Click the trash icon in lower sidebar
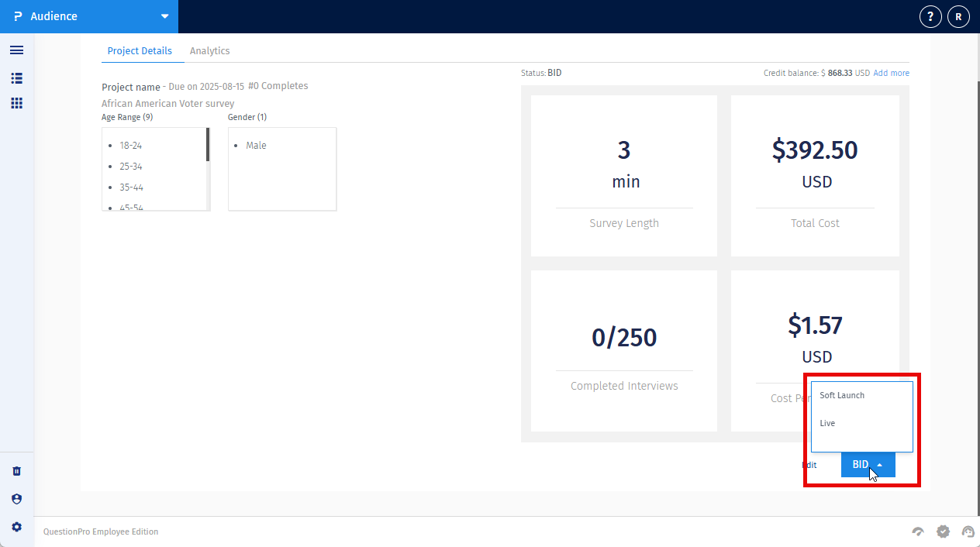This screenshot has height=547, width=980. (x=16, y=470)
